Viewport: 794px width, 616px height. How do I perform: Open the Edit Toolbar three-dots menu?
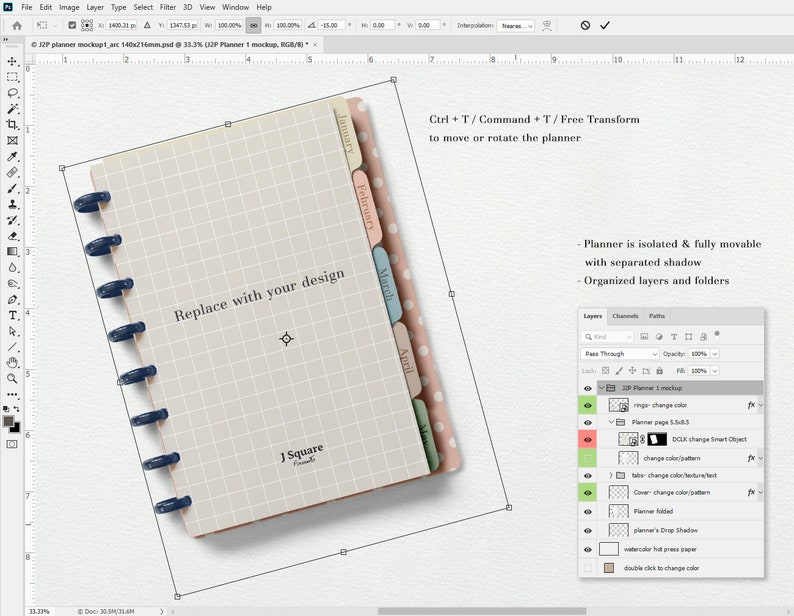pos(12,394)
